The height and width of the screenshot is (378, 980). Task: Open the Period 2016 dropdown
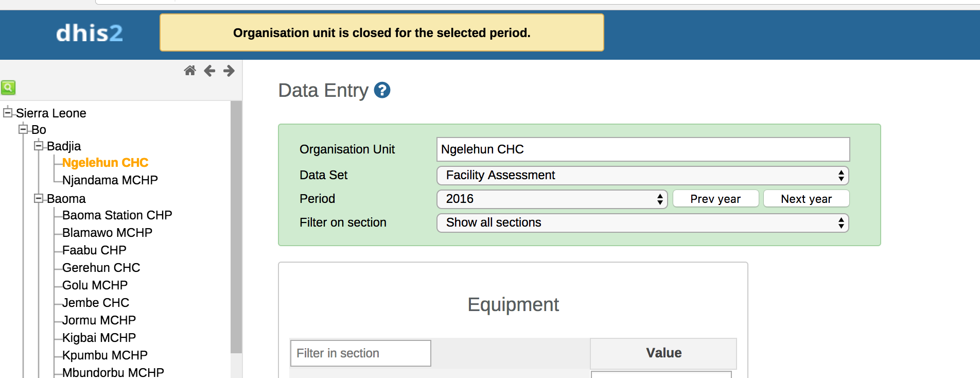[x=552, y=199]
